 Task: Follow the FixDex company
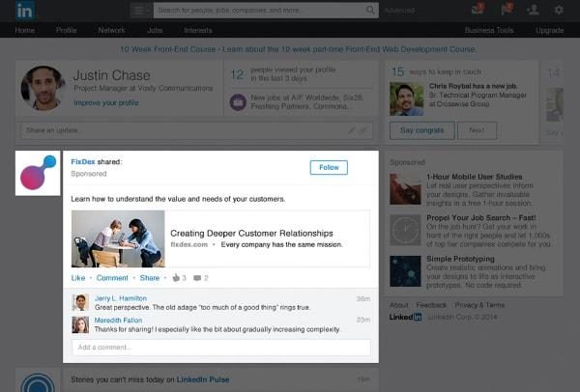click(x=329, y=167)
